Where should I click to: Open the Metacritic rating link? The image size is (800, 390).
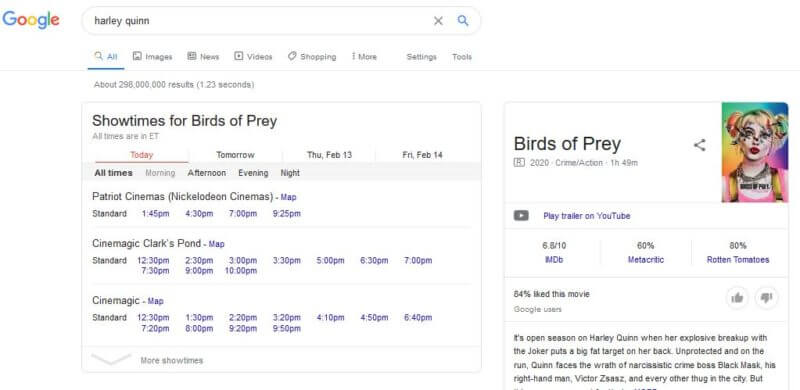[646, 260]
